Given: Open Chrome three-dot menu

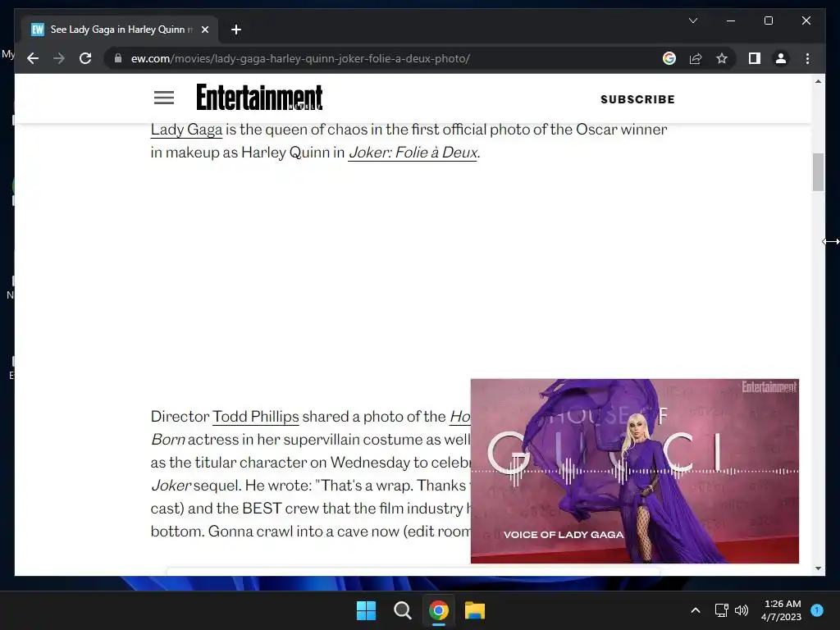Looking at the screenshot, I should point(807,58).
